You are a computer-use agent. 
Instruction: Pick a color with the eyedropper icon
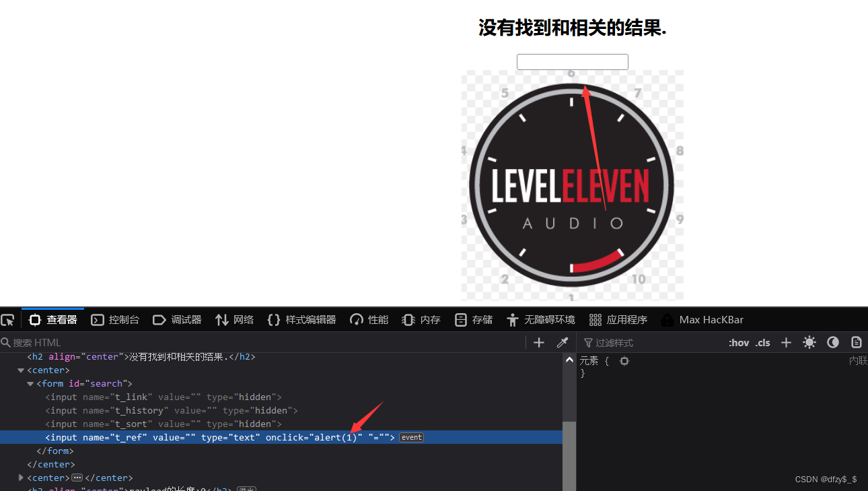click(x=563, y=343)
